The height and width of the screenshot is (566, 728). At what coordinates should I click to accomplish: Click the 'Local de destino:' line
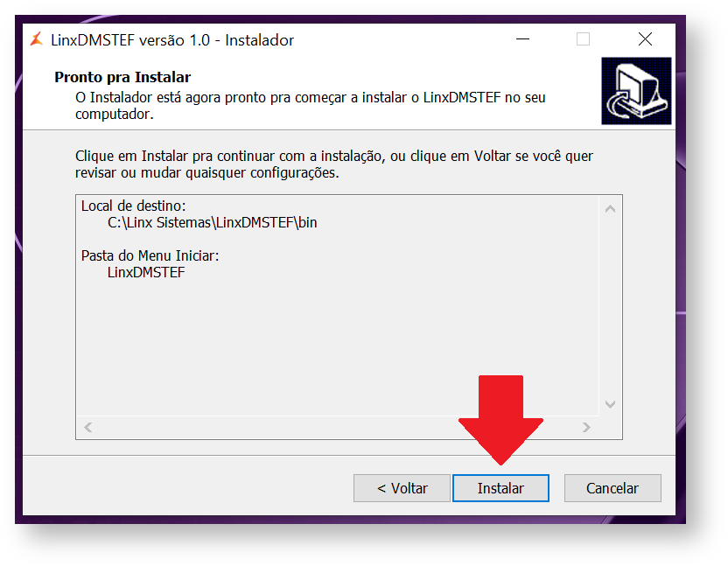click(x=133, y=206)
